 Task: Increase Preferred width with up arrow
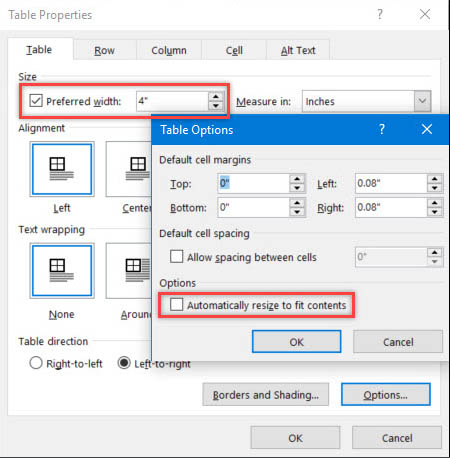[216, 97]
